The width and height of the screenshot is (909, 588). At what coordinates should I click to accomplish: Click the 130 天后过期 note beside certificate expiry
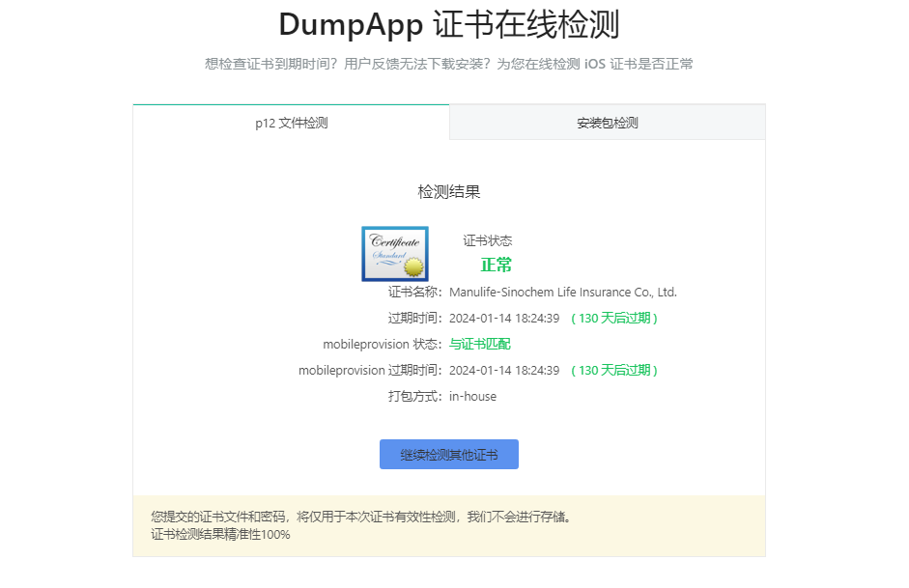(x=614, y=318)
